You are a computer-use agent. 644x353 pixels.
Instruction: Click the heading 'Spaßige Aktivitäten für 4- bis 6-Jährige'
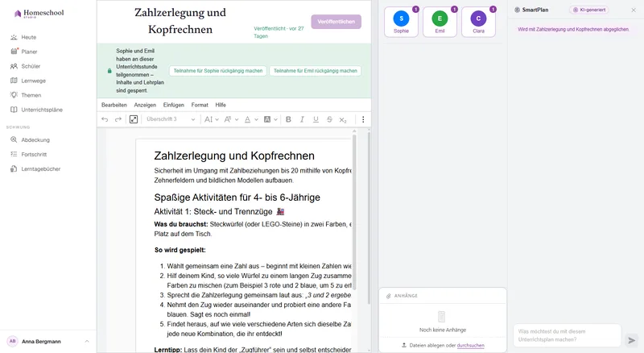tap(237, 197)
